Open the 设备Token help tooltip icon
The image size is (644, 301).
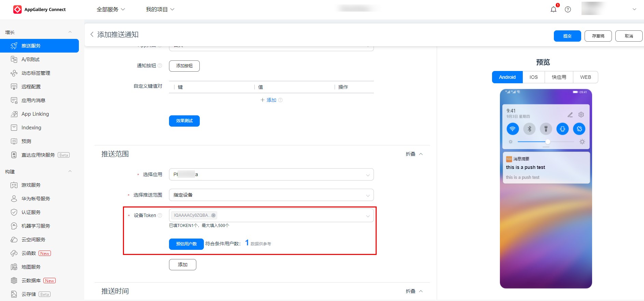pyautogui.click(x=160, y=215)
